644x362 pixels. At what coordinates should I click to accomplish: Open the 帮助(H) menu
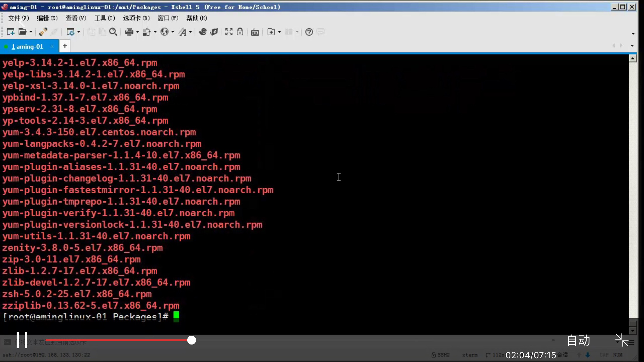(197, 18)
